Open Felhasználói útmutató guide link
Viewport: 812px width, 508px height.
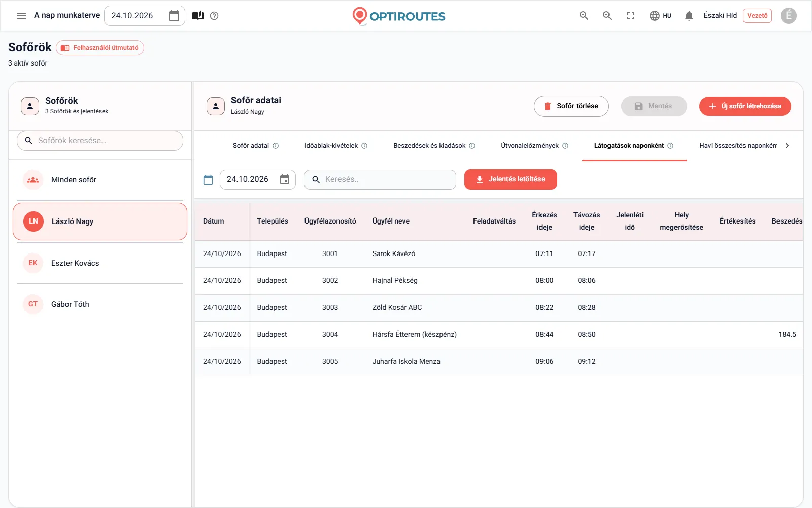point(100,48)
